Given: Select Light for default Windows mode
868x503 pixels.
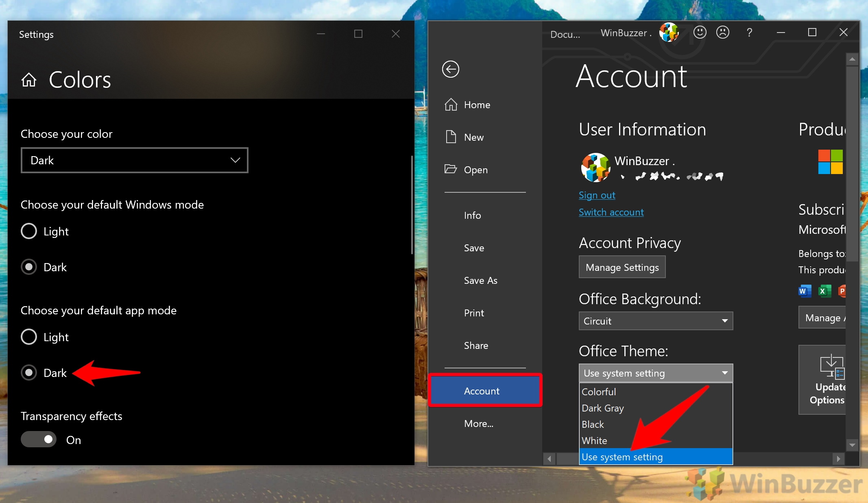Looking at the screenshot, I should [x=29, y=231].
